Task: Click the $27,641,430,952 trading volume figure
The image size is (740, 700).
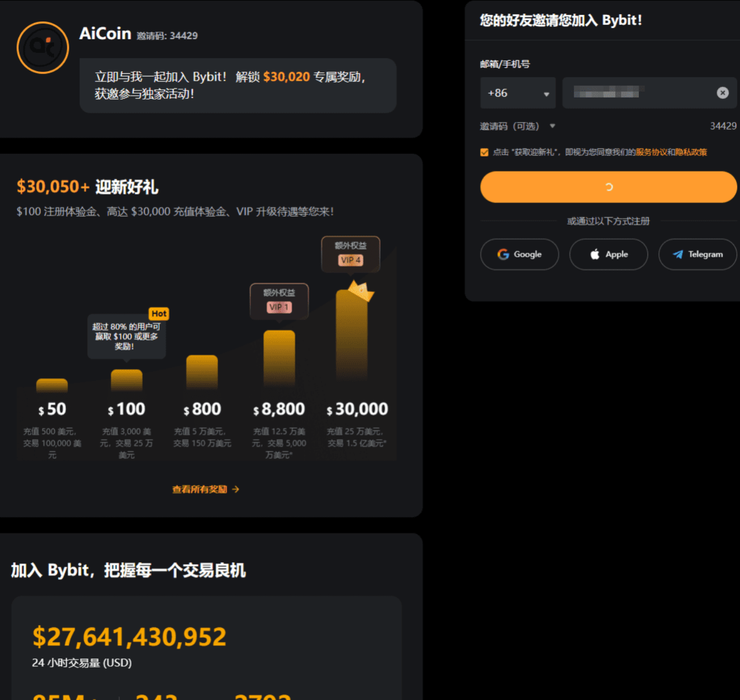Action: point(129,637)
